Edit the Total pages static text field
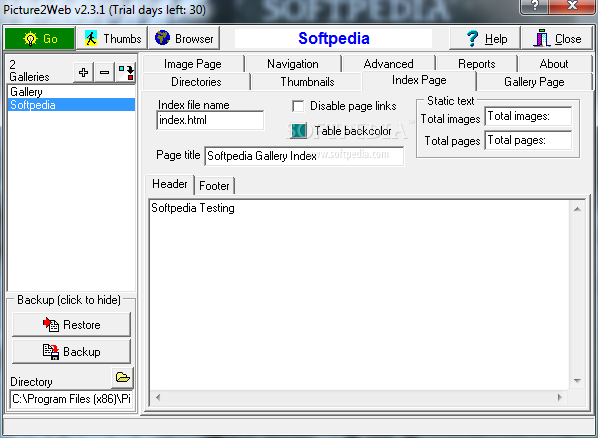598x438 pixels. pyautogui.click(x=528, y=140)
